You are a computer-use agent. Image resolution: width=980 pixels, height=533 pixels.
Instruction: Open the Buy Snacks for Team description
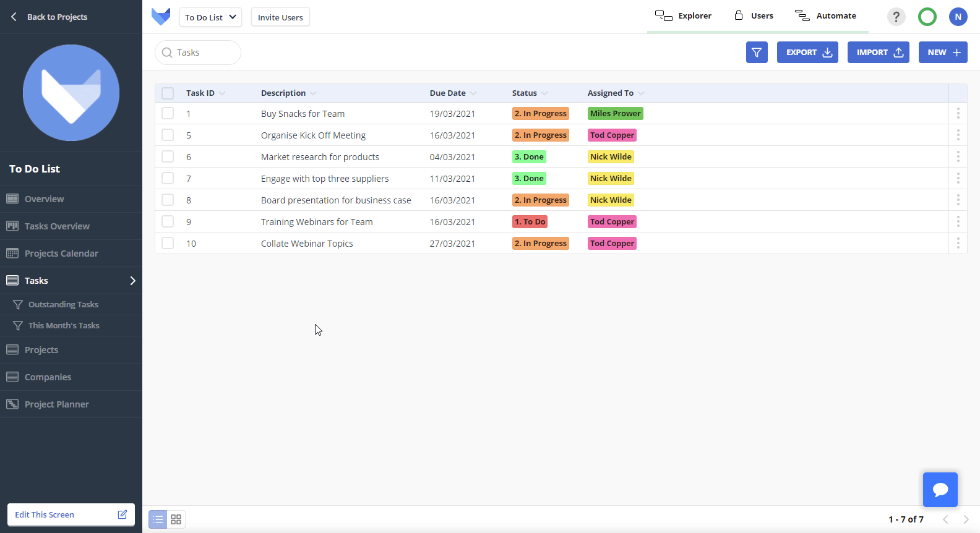(x=303, y=114)
